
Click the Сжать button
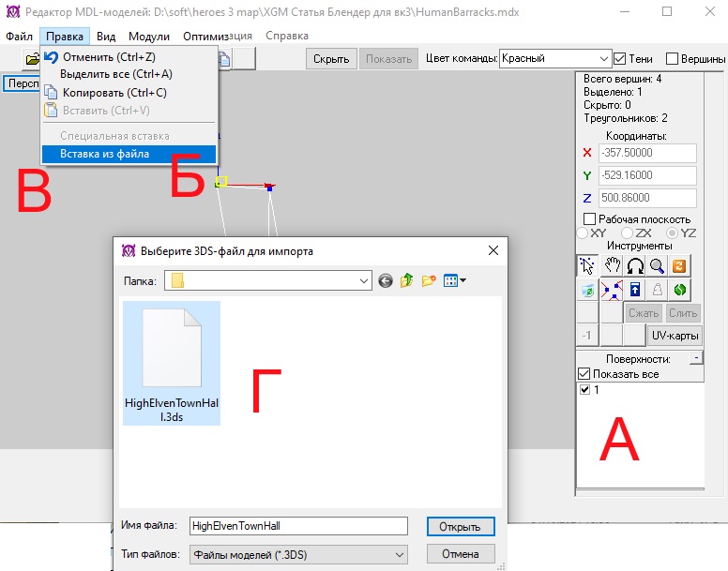(644, 313)
